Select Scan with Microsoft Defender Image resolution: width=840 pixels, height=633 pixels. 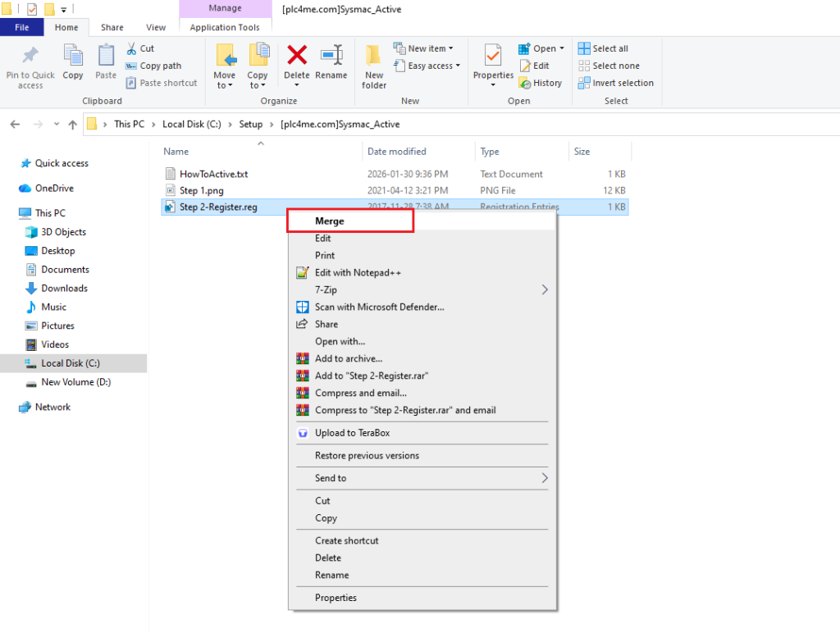(379, 307)
